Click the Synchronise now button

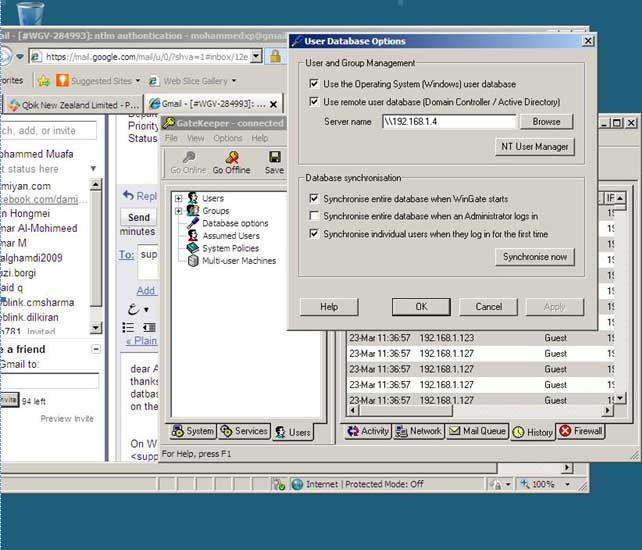click(x=535, y=257)
